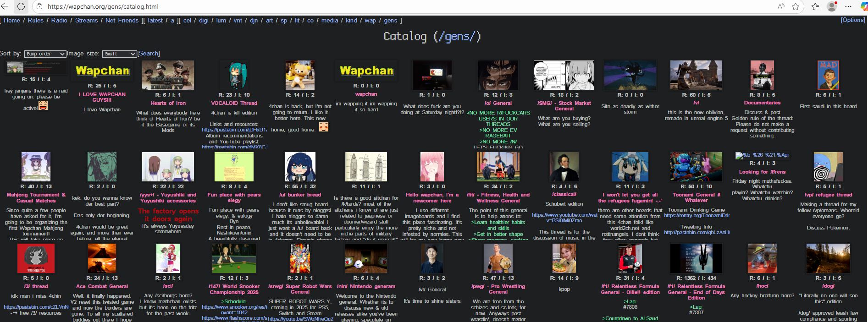Viewport: 868px width, 322px height.
Task: Open Super Robot Wars General thumbnail
Action: [300, 259]
